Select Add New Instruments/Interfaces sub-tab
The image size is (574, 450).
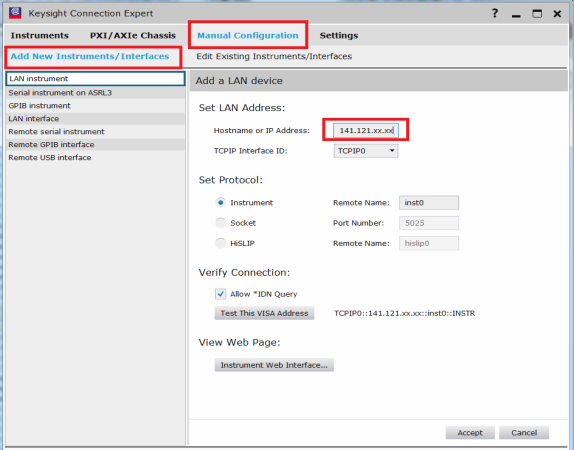click(x=90, y=56)
